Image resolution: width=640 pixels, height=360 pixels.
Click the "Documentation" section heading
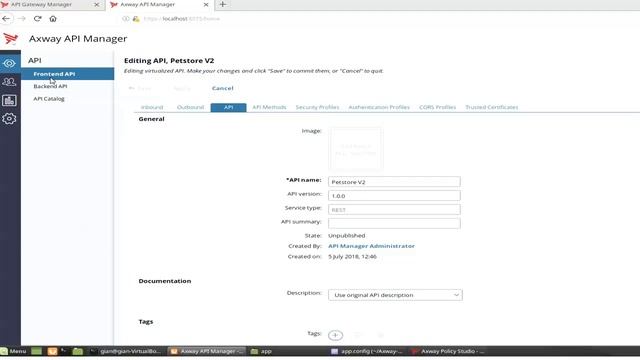(x=165, y=281)
